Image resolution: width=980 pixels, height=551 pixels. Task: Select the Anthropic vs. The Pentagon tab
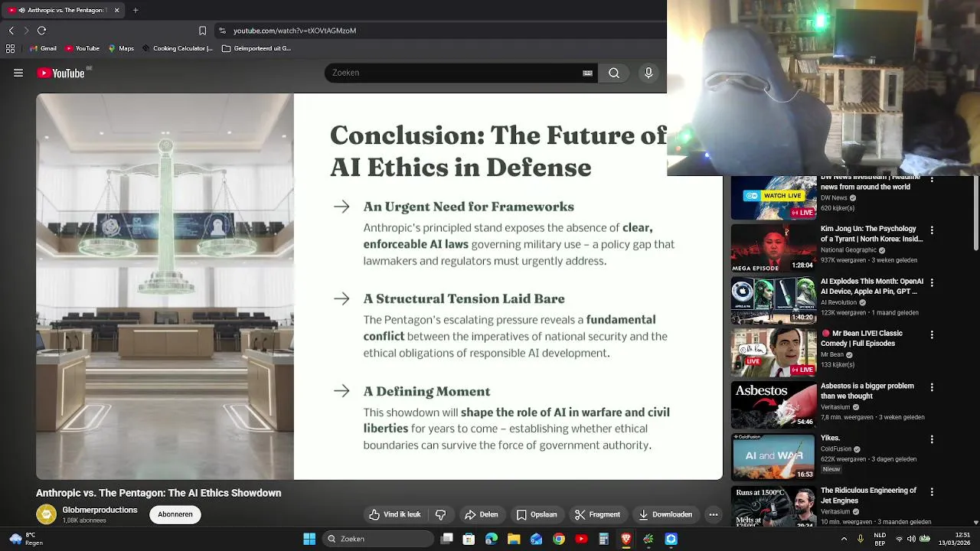[64, 11]
